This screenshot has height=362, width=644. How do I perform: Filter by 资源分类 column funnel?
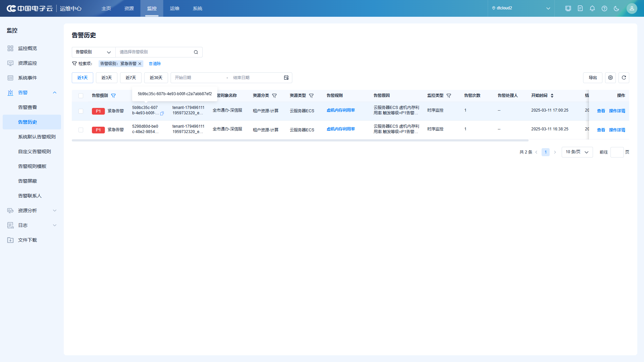[274, 96]
